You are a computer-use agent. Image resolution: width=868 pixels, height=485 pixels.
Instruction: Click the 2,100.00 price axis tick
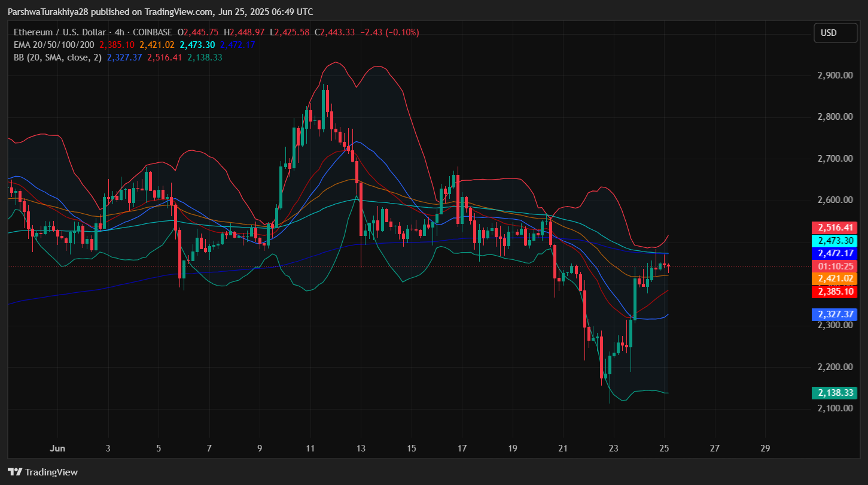pos(835,408)
